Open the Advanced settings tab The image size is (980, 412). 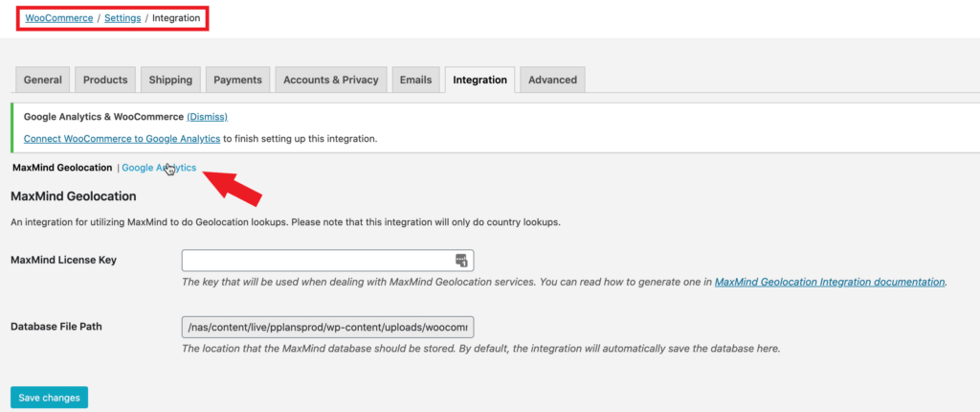pos(552,80)
